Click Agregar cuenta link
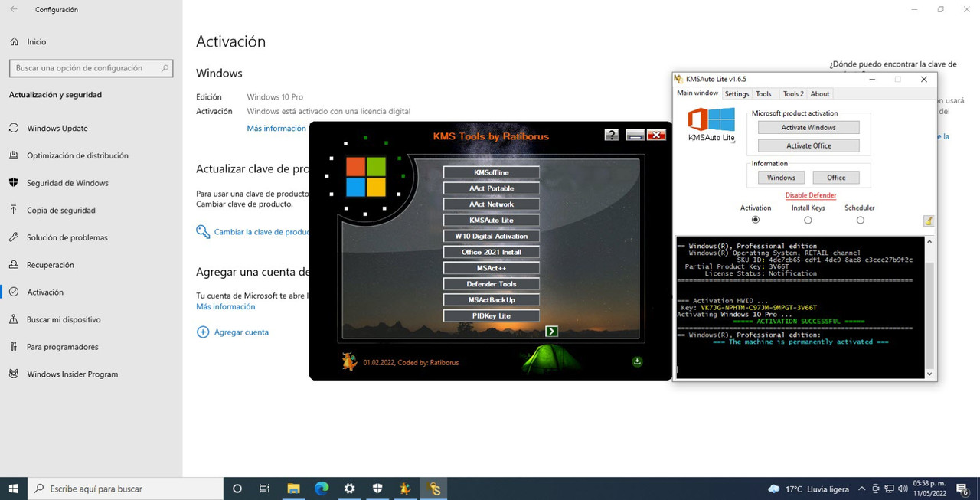The height and width of the screenshot is (500, 980). pyautogui.click(x=241, y=332)
